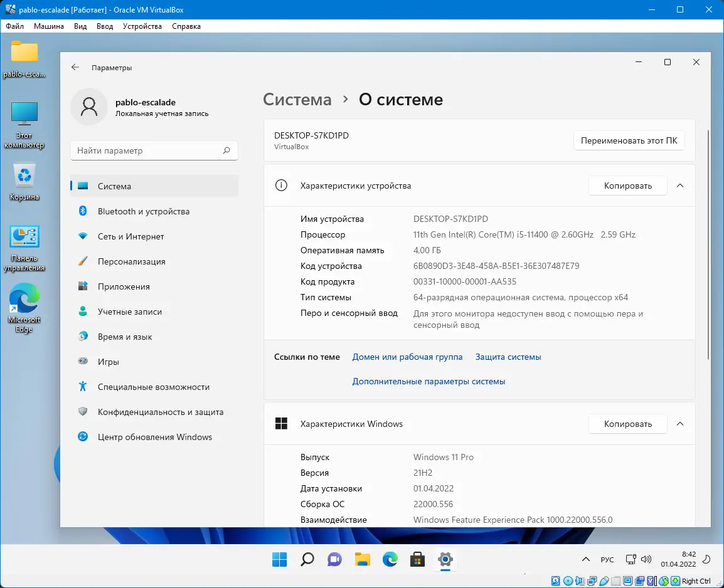Click the volume icon in system tray
The image size is (724, 588).
646,559
